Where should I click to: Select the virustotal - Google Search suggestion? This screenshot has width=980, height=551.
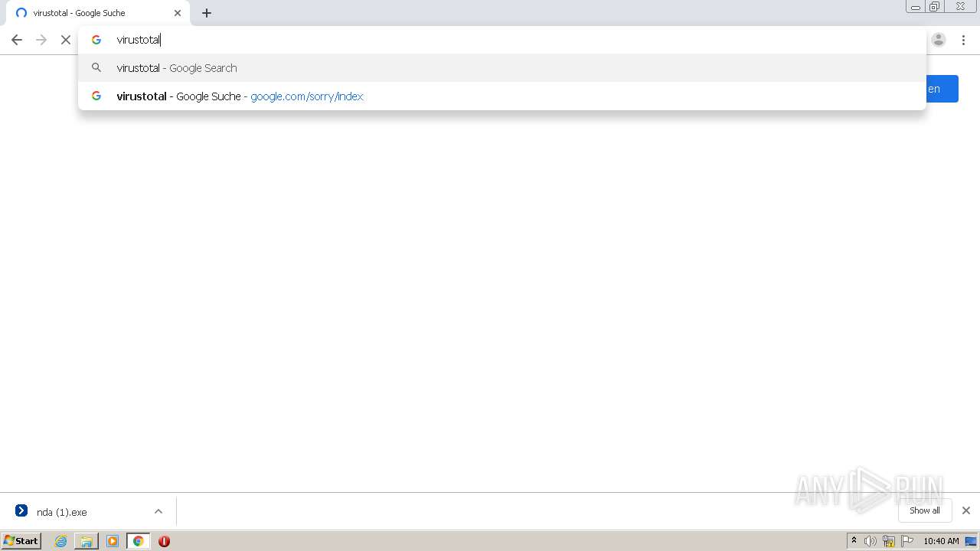[502, 68]
